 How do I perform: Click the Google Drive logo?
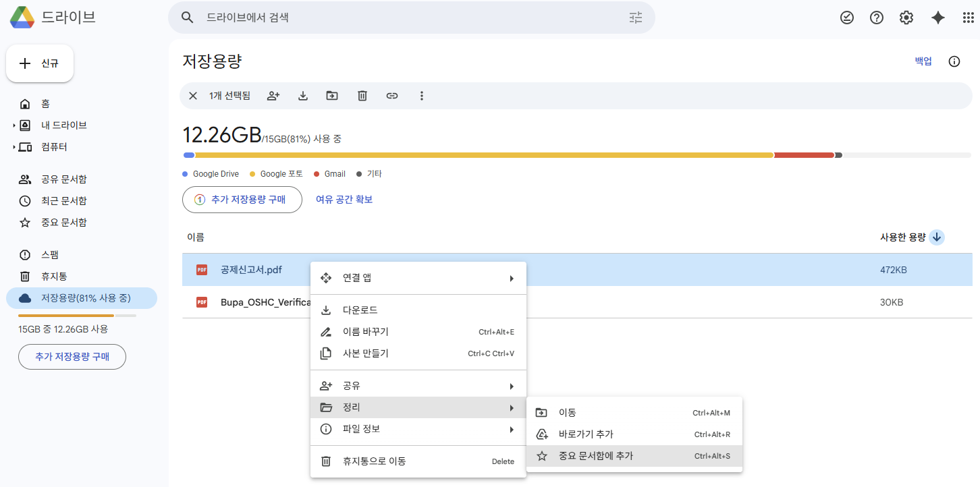pyautogui.click(x=22, y=17)
